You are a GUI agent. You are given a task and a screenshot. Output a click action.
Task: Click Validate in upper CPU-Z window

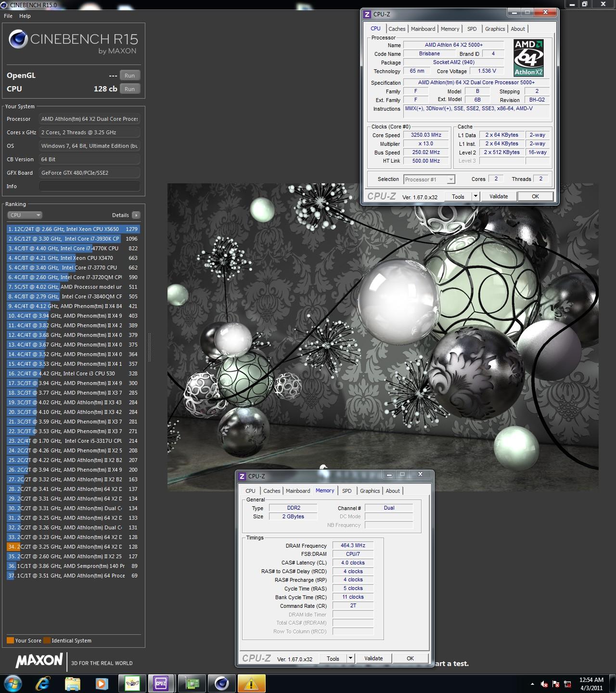click(x=499, y=196)
